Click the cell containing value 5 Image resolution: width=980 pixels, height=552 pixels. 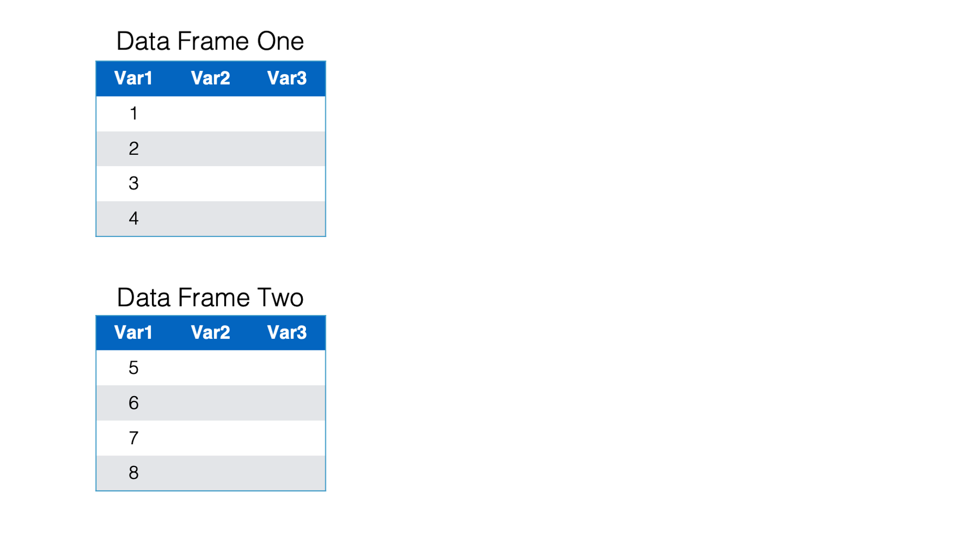134,368
